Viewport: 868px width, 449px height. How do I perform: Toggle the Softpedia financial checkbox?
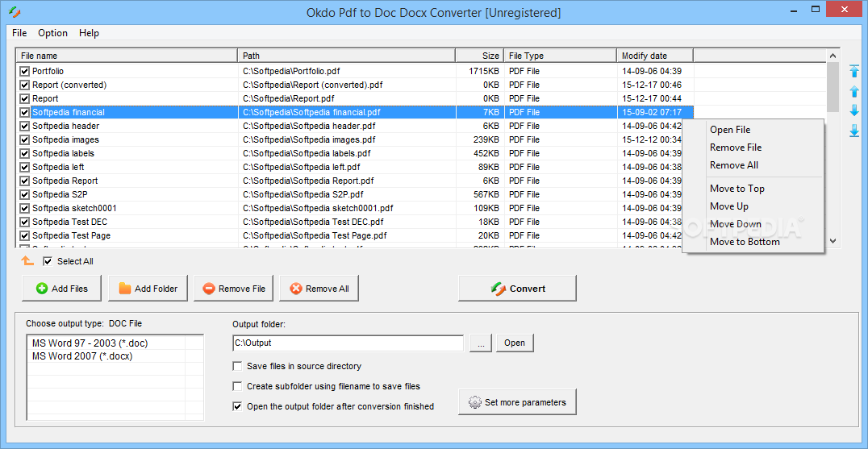24,112
